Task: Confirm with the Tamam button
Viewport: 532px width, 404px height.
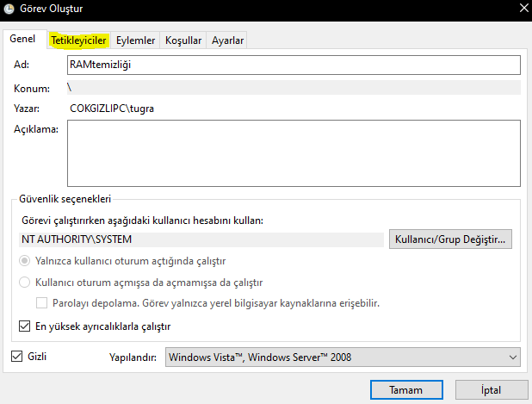Action: (406, 389)
